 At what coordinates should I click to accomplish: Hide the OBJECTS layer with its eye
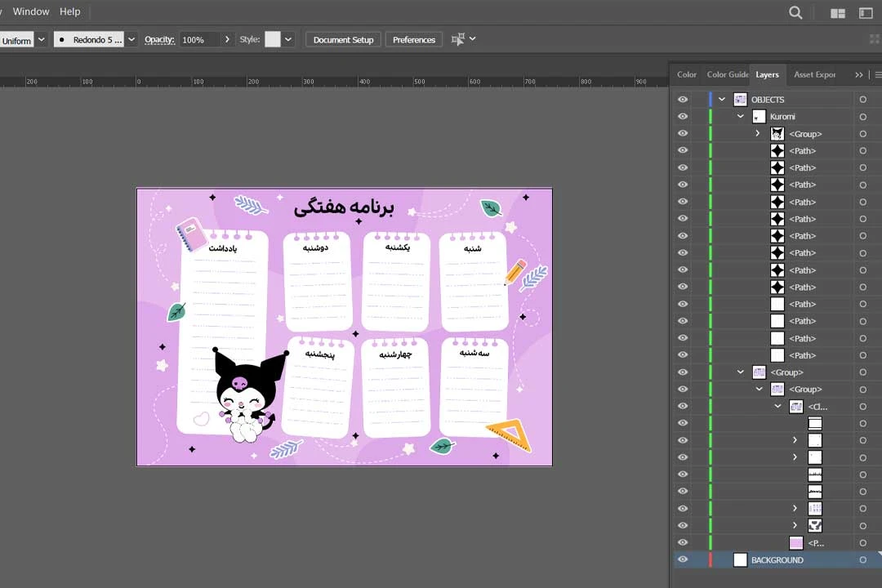tap(683, 100)
